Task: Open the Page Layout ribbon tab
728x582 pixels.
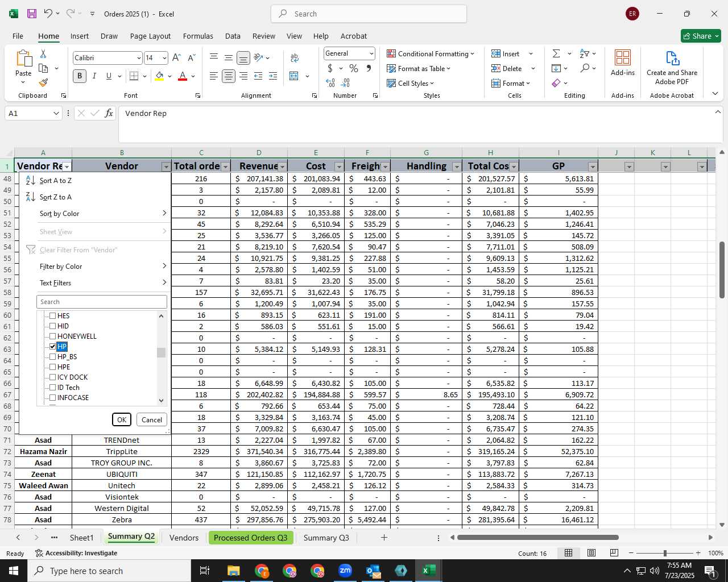Action: click(150, 36)
